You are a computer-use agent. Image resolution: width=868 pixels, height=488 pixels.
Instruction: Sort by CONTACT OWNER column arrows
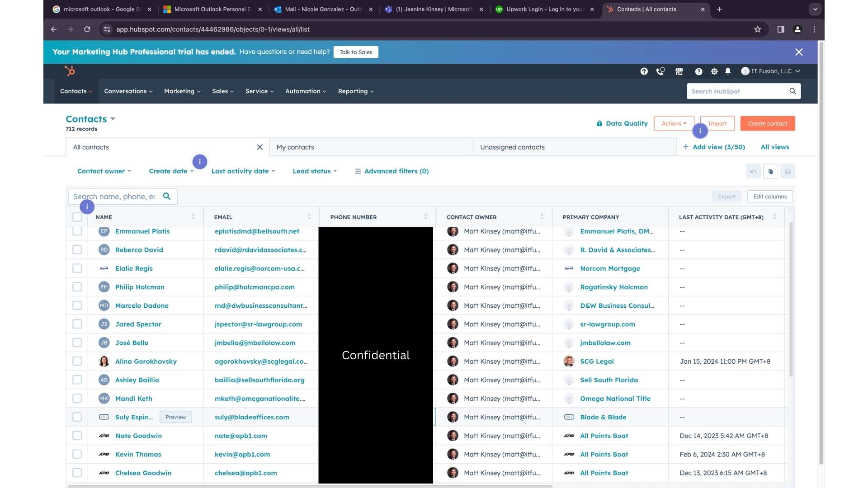click(542, 217)
